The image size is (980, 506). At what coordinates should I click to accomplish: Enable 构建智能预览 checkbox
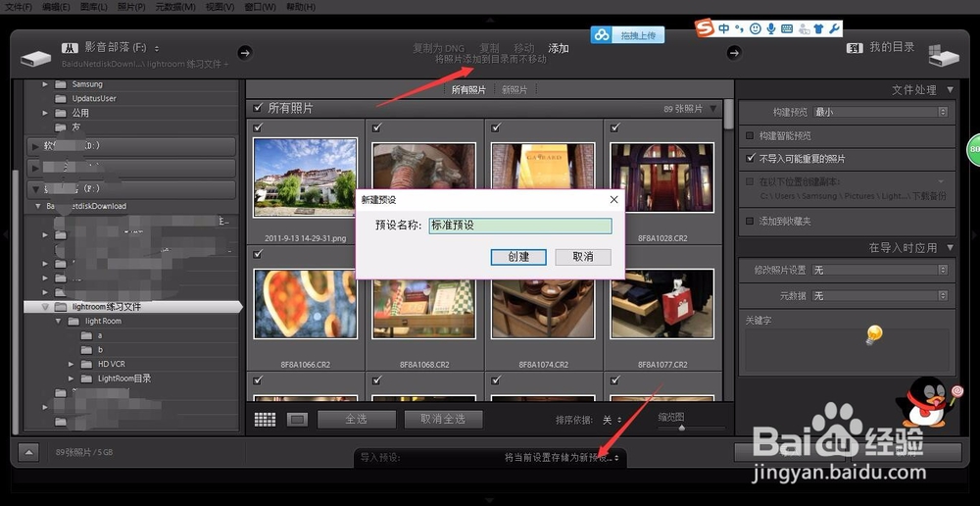tap(750, 135)
